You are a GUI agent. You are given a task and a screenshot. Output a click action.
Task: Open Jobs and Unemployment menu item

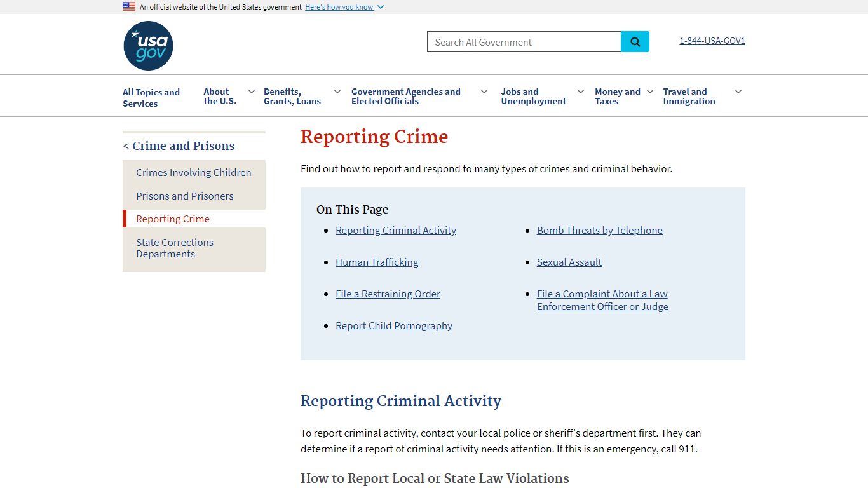(534, 96)
